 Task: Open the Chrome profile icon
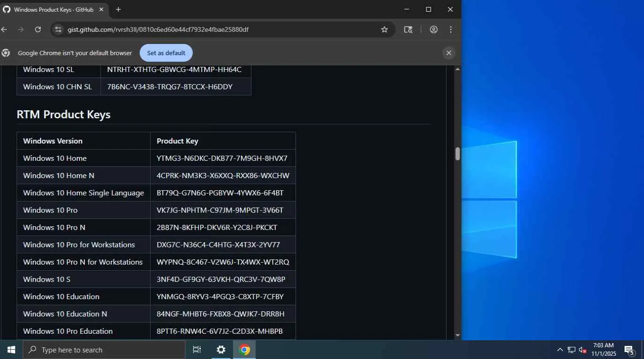[434, 29]
